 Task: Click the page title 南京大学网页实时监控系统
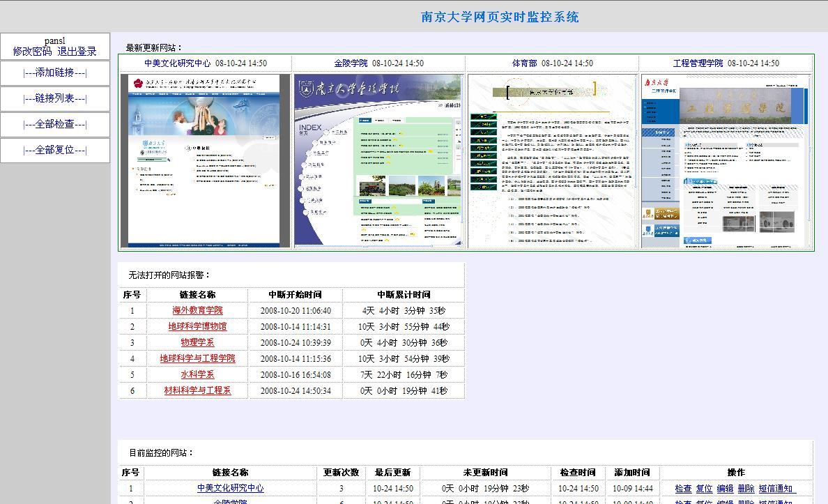coord(500,17)
